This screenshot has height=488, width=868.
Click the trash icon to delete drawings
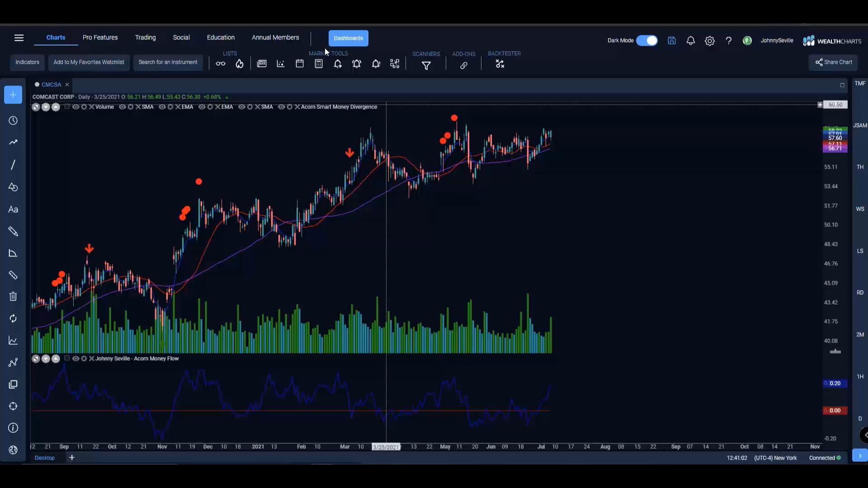tap(13, 296)
